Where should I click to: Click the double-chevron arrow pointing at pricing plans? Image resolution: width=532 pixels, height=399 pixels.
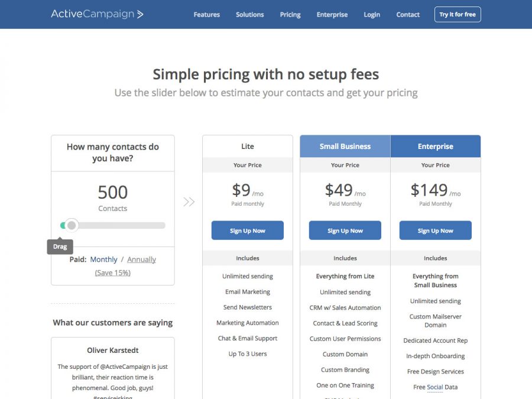tap(189, 202)
